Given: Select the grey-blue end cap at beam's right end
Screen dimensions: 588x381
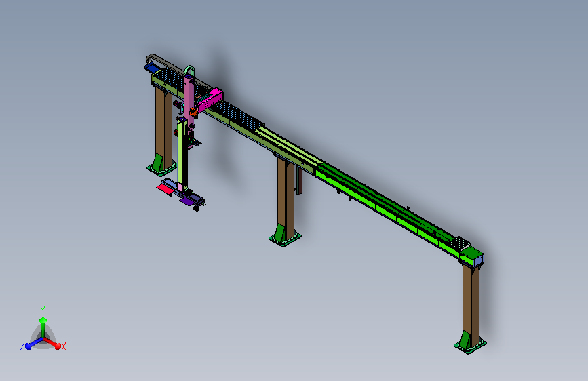Looking at the screenshot, I should 479,260.
